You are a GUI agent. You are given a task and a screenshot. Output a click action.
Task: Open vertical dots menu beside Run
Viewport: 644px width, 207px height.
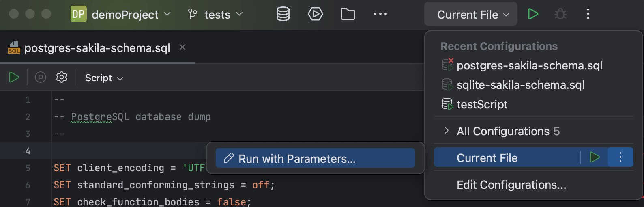click(x=588, y=14)
